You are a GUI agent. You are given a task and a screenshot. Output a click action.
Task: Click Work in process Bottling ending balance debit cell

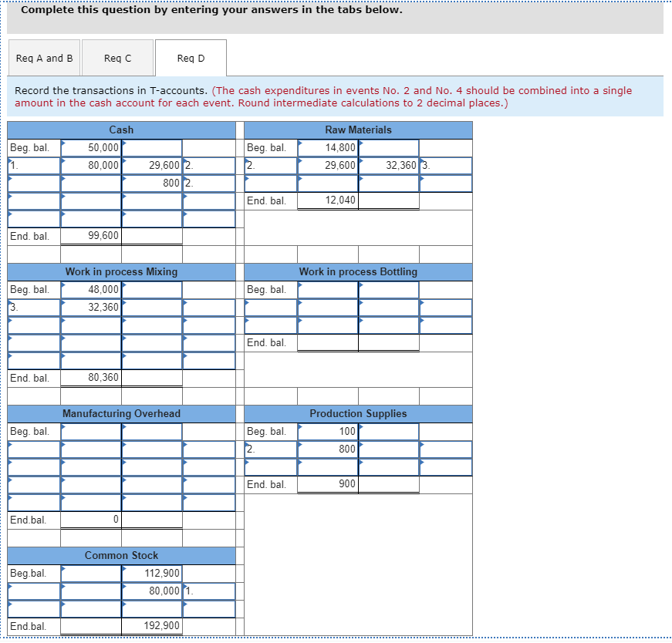tap(328, 343)
